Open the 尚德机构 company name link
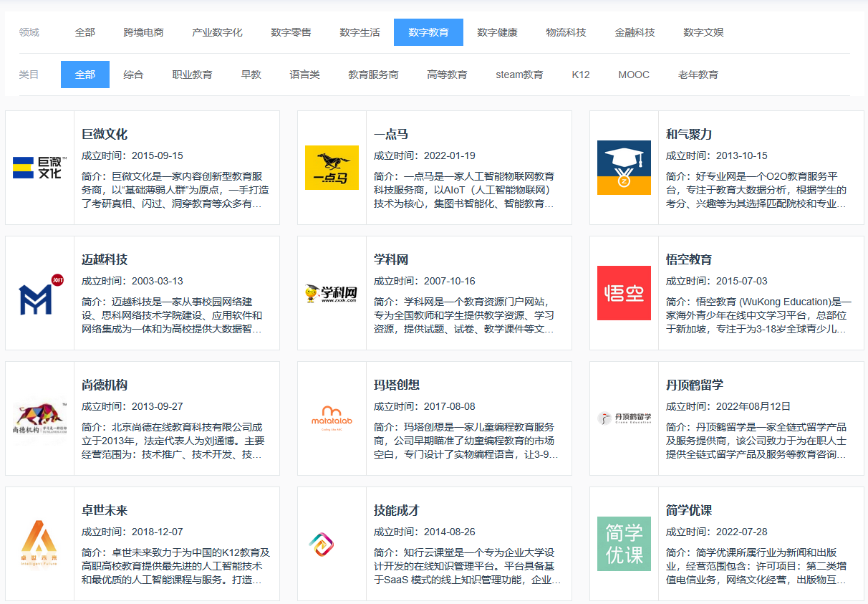Viewport: 868px width, 604px height. pos(105,384)
